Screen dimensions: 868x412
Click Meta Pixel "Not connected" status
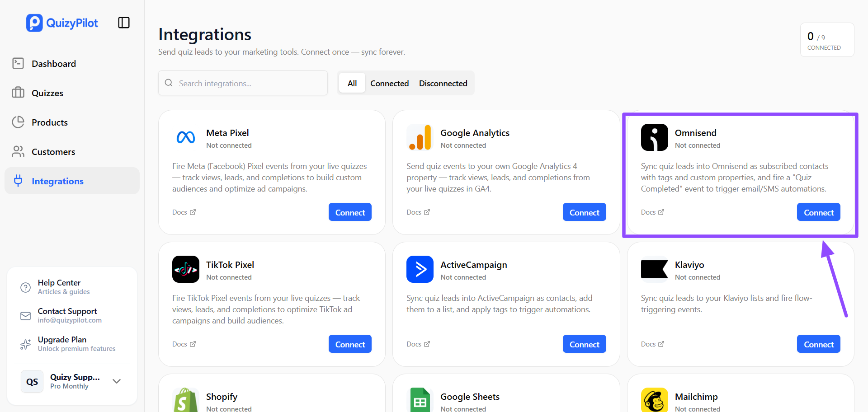point(229,145)
